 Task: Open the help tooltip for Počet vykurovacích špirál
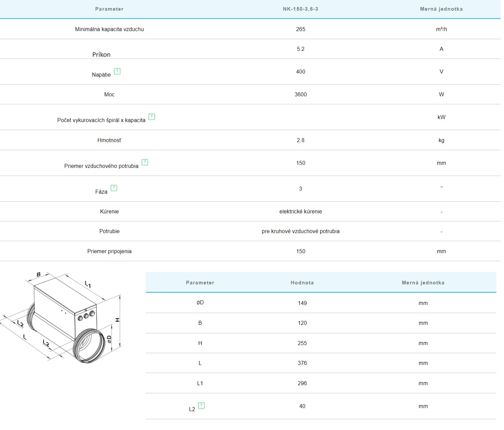[x=152, y=117]
